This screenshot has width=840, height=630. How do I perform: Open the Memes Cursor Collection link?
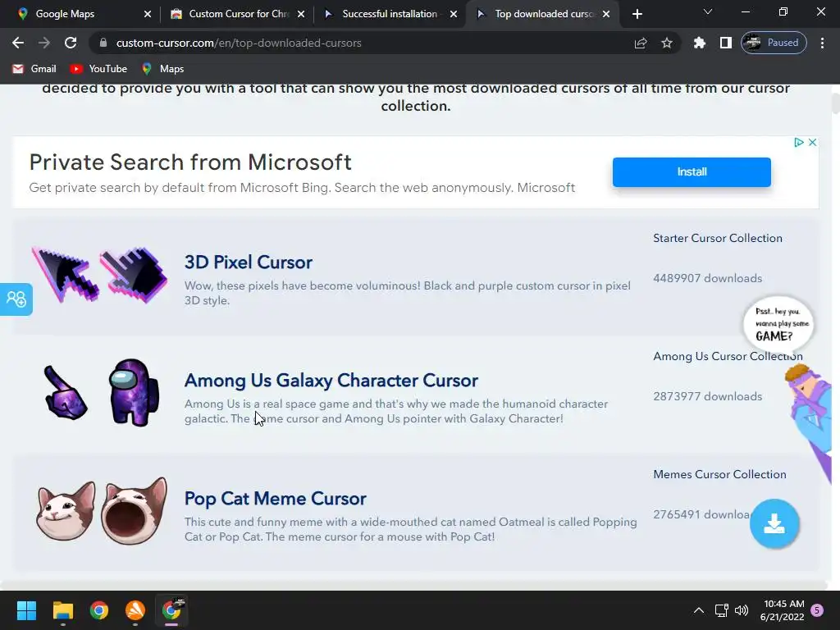coord(719,475)
